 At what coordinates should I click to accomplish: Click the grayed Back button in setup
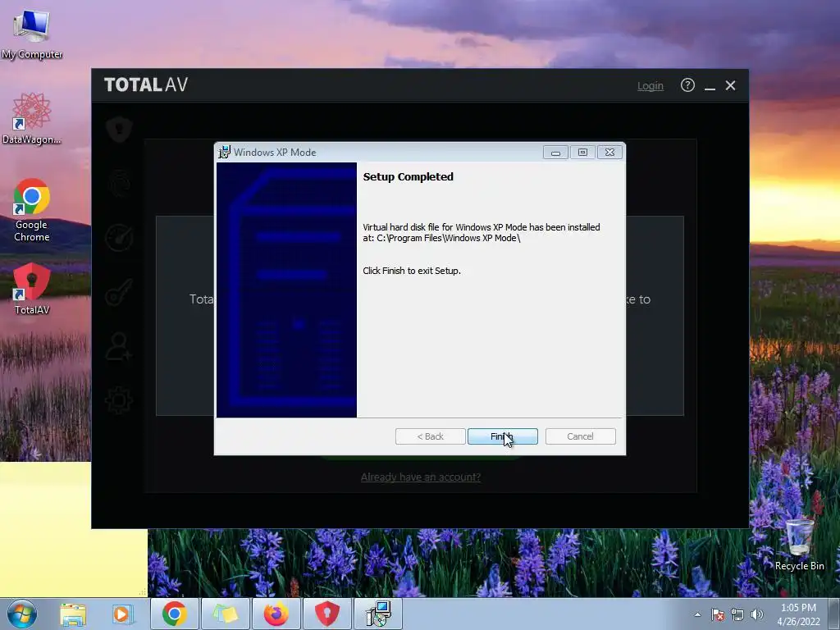[x=430, y=436]
